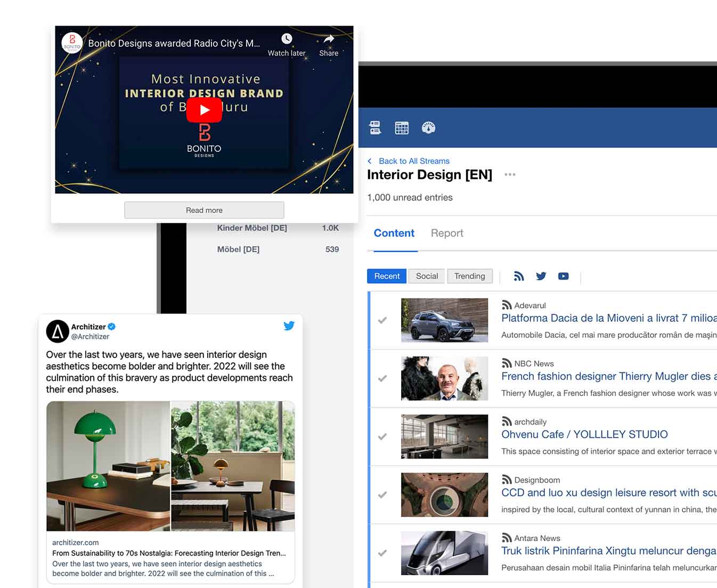Select the Social filter
717x588 pixels.
point(427,276)
